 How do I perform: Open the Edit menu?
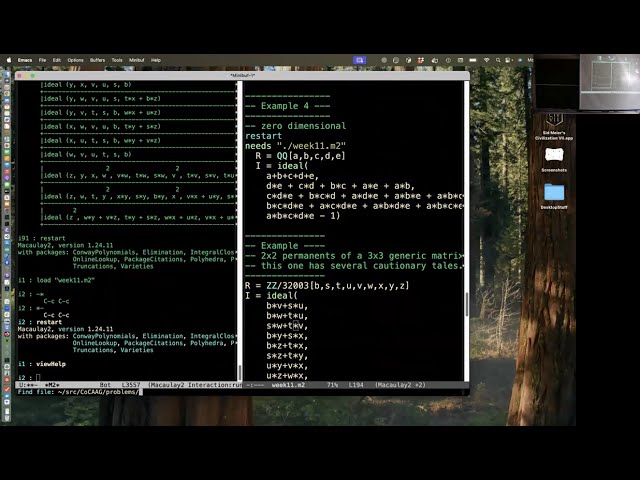coord(56,60)
